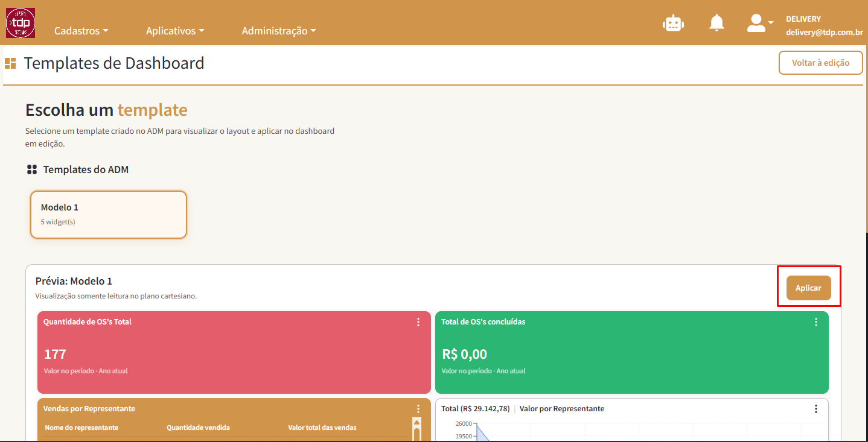This screenshot has height=442, width=868.
Task: Click the delivery@tdp.com.br email text
Action: coord(824,33)
